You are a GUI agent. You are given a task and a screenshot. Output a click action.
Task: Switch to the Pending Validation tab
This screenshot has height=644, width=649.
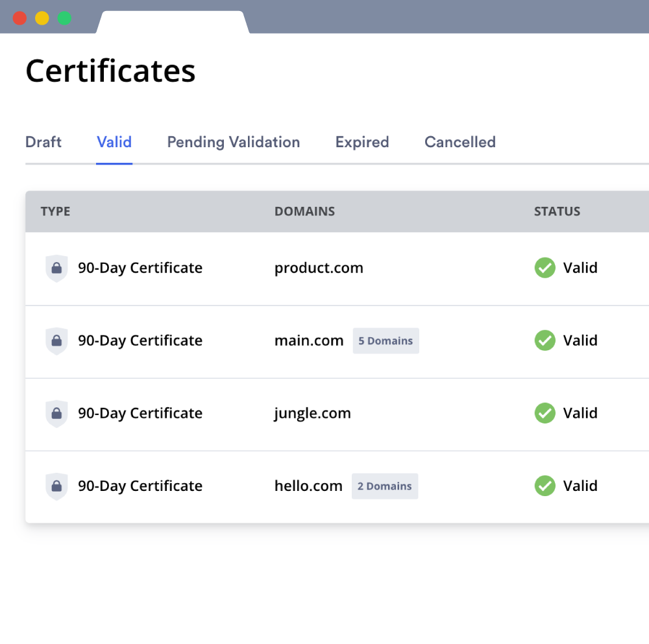233,142
